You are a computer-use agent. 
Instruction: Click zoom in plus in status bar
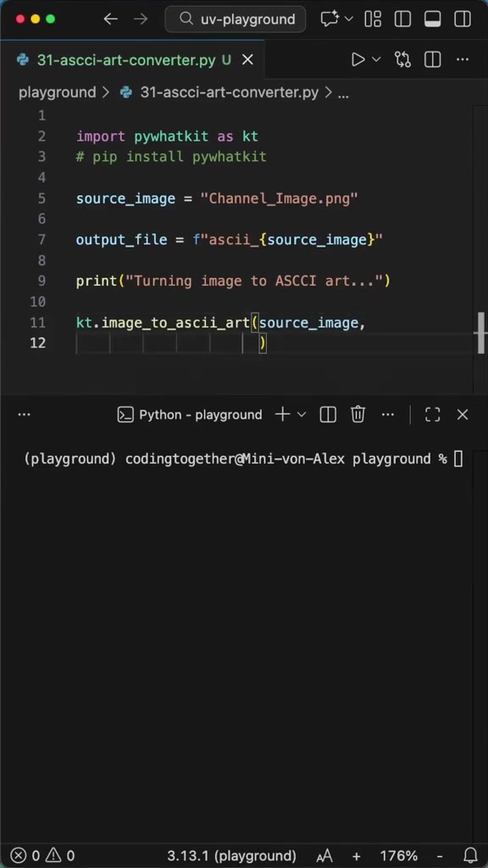tap(357, 855)
